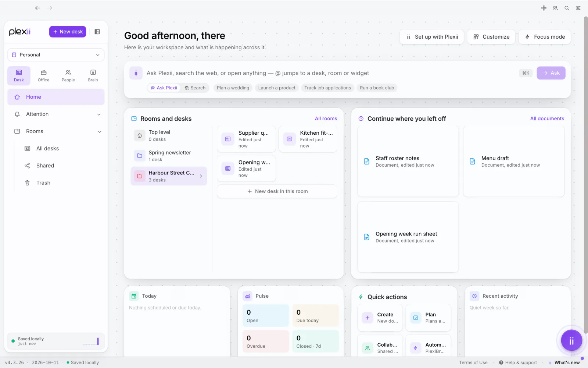Image resolution: width=588 pixels, height=368 pixels.
Task: Click Set up with Plexii
Action: pyautogui.click(x=432, y=37)
